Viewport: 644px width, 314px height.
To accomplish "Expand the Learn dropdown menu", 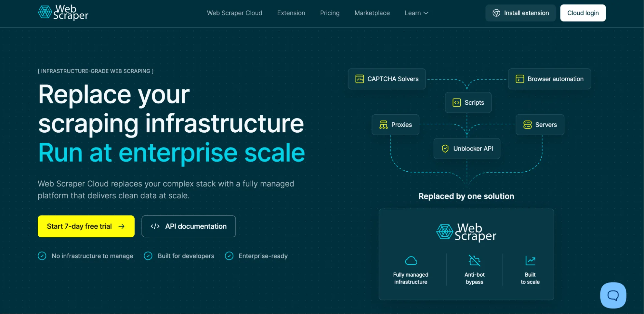I will [x=417, y=13].
